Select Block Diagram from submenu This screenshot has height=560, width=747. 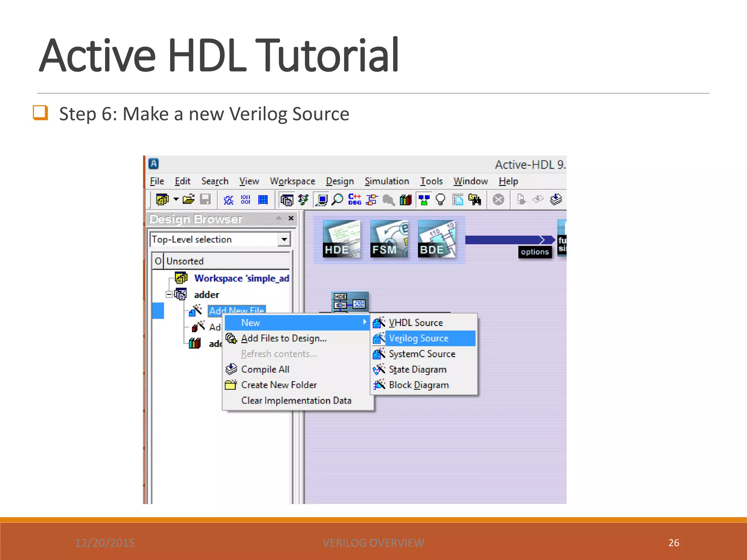tap(423, 385)
